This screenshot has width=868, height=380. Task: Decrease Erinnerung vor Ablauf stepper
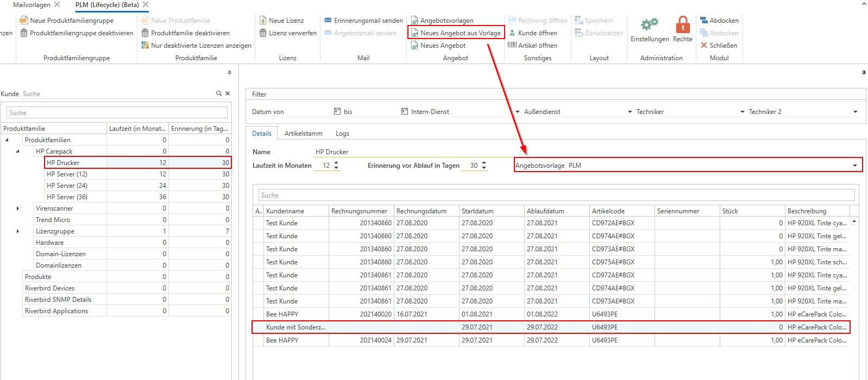tap(484, 168)
